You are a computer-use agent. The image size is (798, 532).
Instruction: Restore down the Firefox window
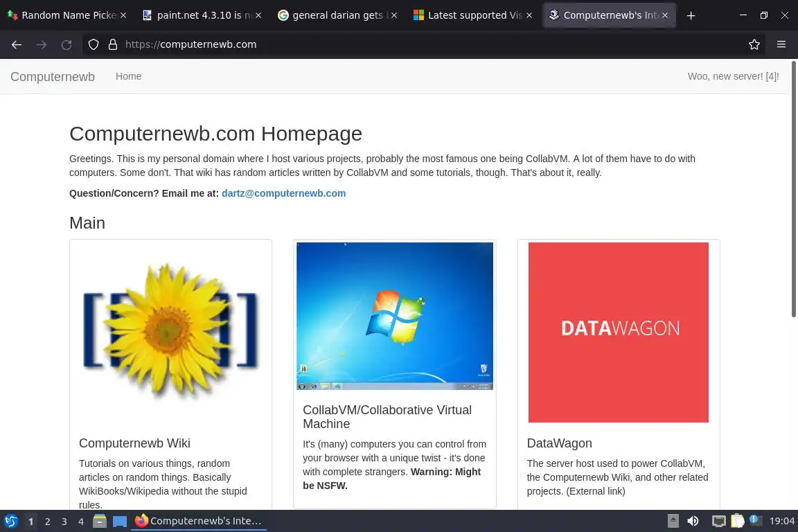click(x=764, y=16)
